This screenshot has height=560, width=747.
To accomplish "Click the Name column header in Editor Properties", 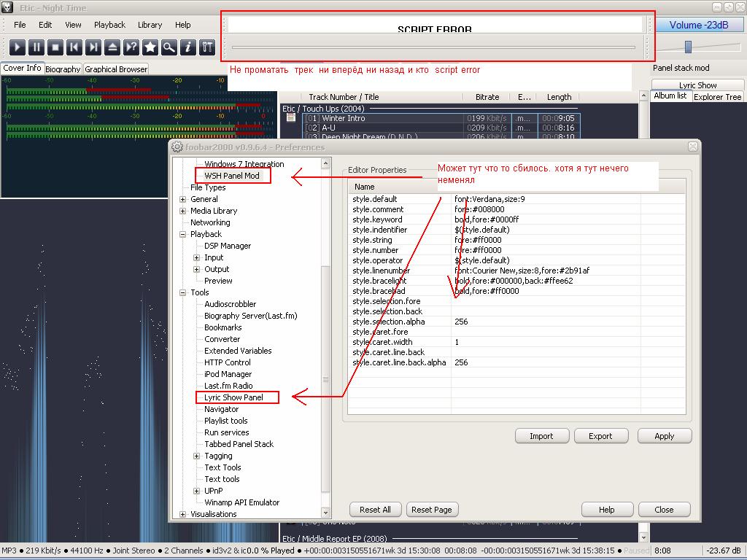I will pyautogui.click(x=399, y=187).
